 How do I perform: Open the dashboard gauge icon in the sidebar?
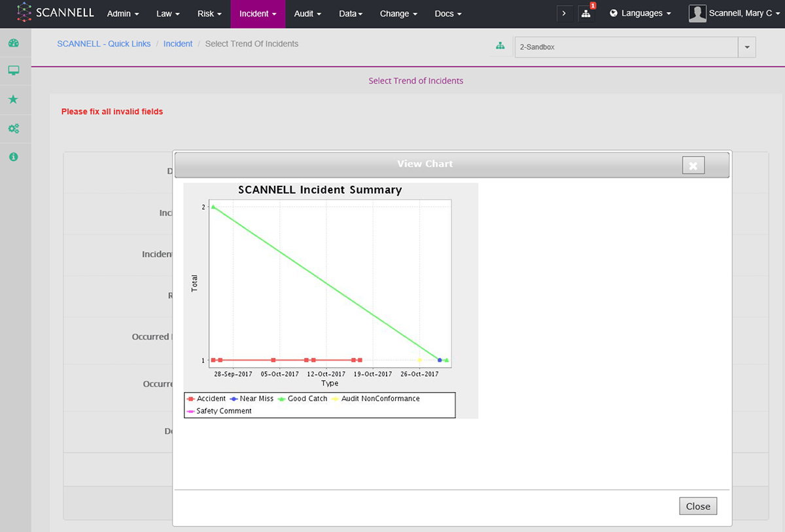(x=13, y=43)
